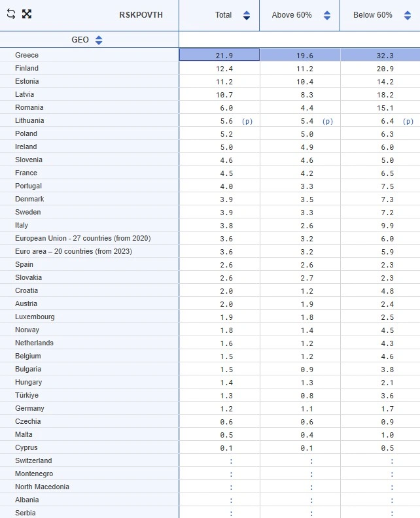The image size is (420, 518).
Task: Click the Serbia row label
Action: pyautogui.click(x=26, y=513)
